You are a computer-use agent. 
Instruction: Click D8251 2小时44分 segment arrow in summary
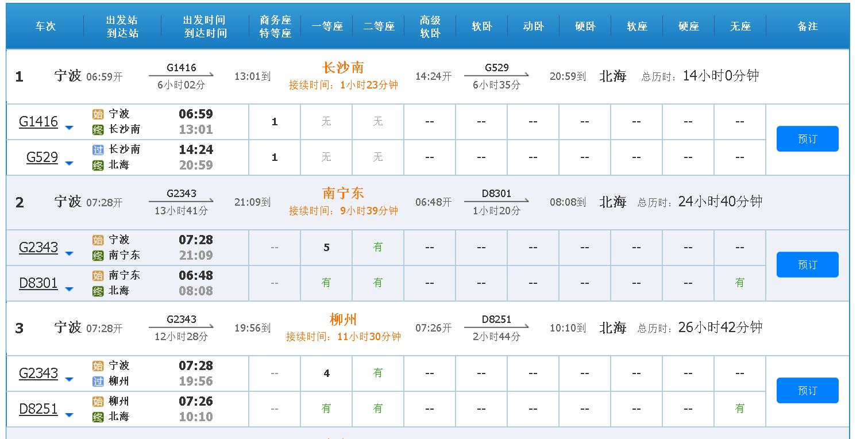tap(496, 328)
